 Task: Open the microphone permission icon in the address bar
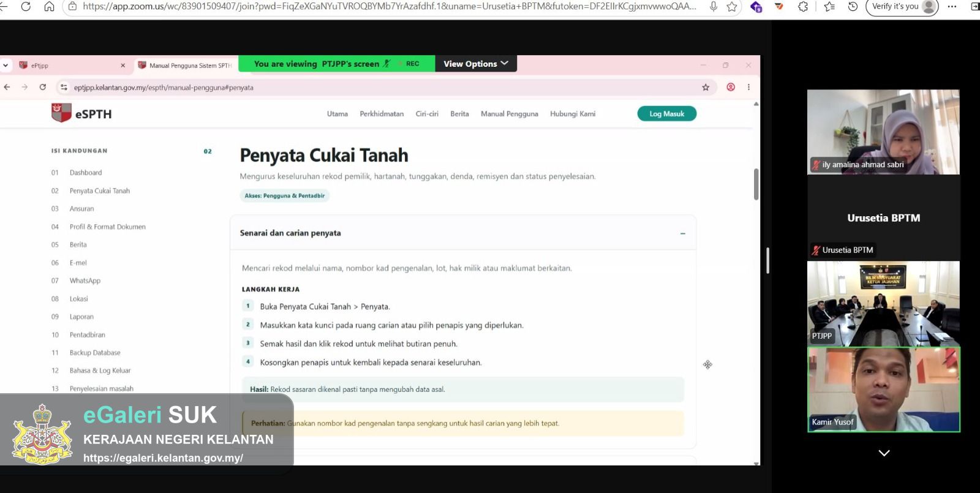tap(714, 7)
